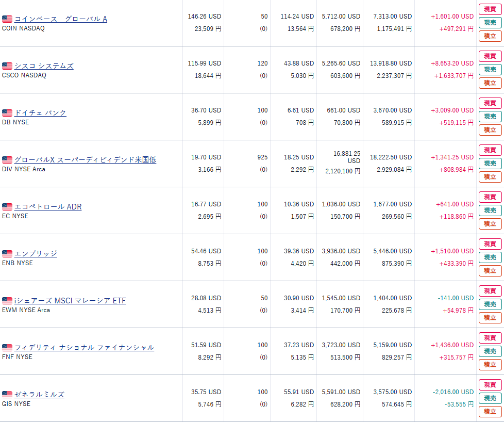Open the ドイチェ バンク stock page
The image size is (504, 422).
pyautogui.click(x=41, y=113)
